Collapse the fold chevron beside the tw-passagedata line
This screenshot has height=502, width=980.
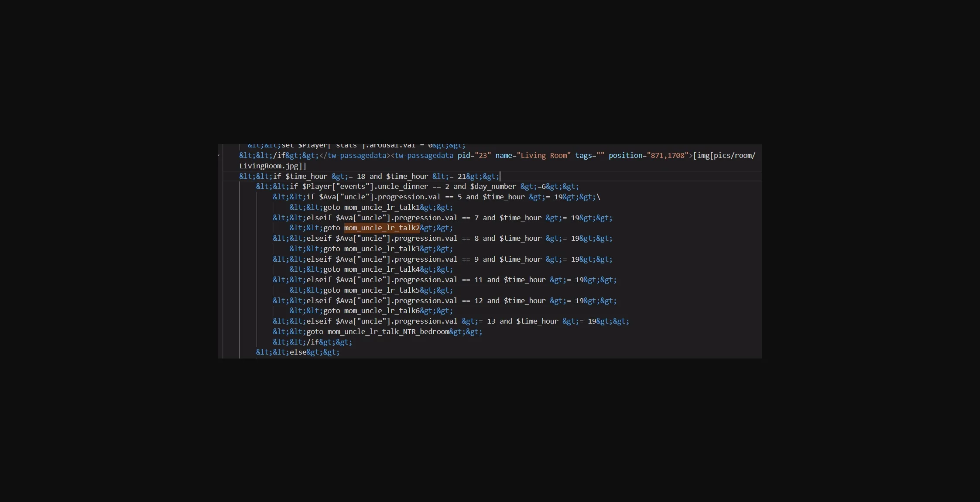pos(219,155)
